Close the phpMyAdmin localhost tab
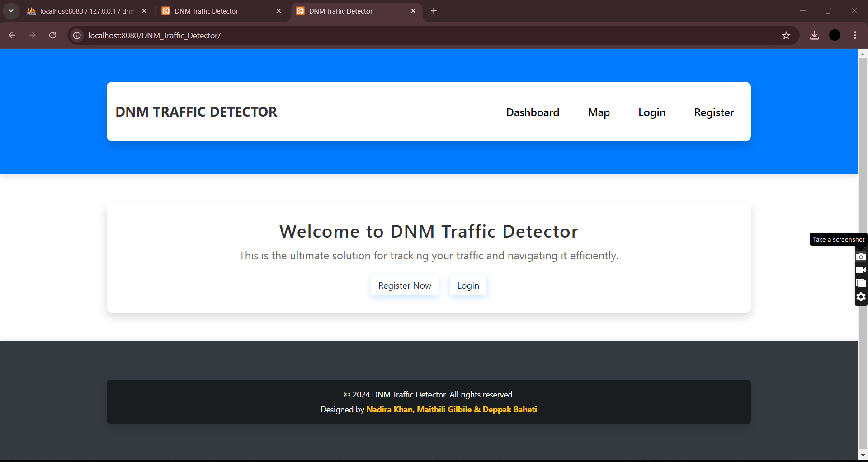 (x=144, y=11)
